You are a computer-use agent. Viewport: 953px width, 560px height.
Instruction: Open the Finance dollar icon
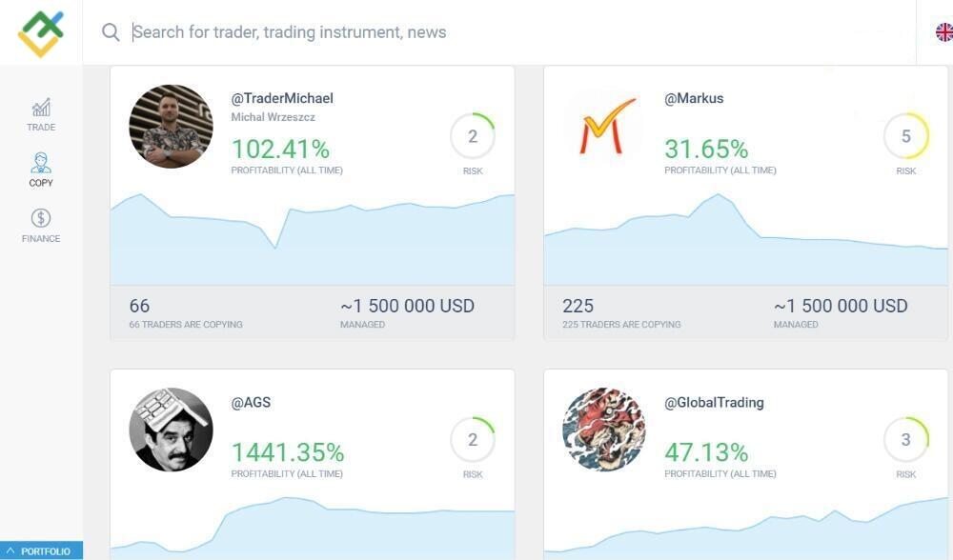[x=41, y=218]
